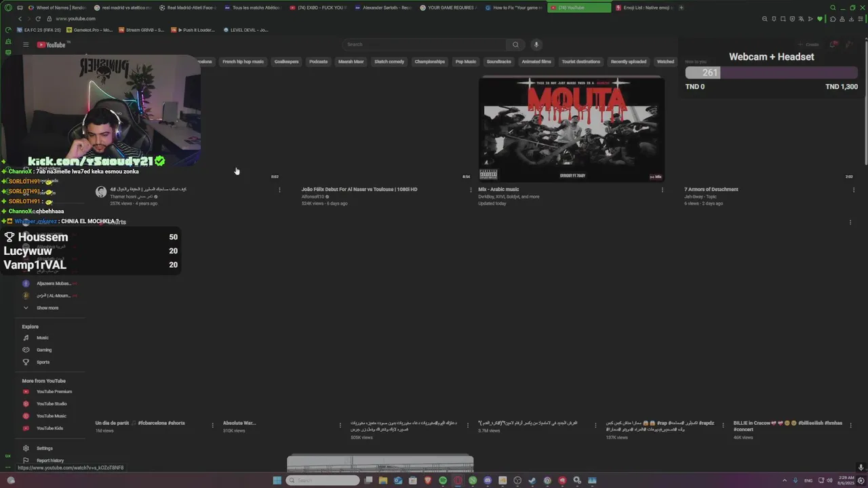Image resolution: width=868 pixels, height=488 pixels.
Task: Open Spotify from the taskbar
Action: 443,481
